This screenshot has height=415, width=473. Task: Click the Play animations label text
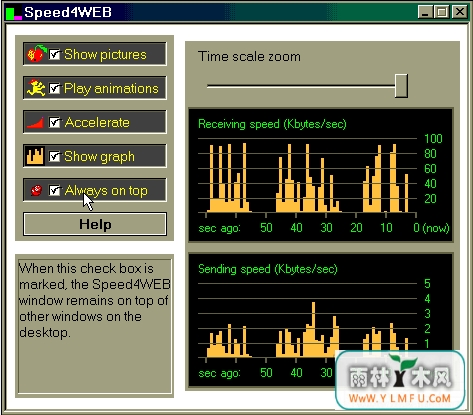[x=111, y=89]
